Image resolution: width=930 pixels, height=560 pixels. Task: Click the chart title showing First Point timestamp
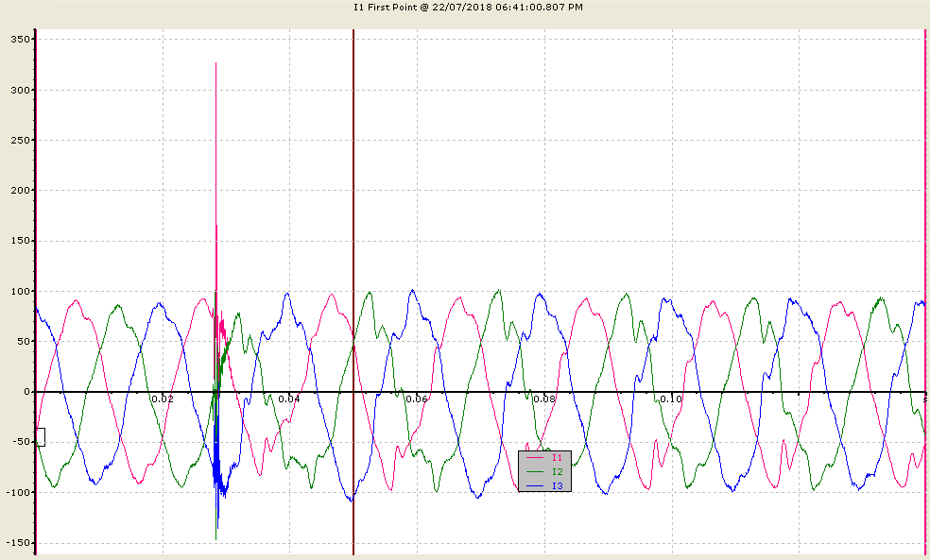pyautogui.click(x=468, y=8)
